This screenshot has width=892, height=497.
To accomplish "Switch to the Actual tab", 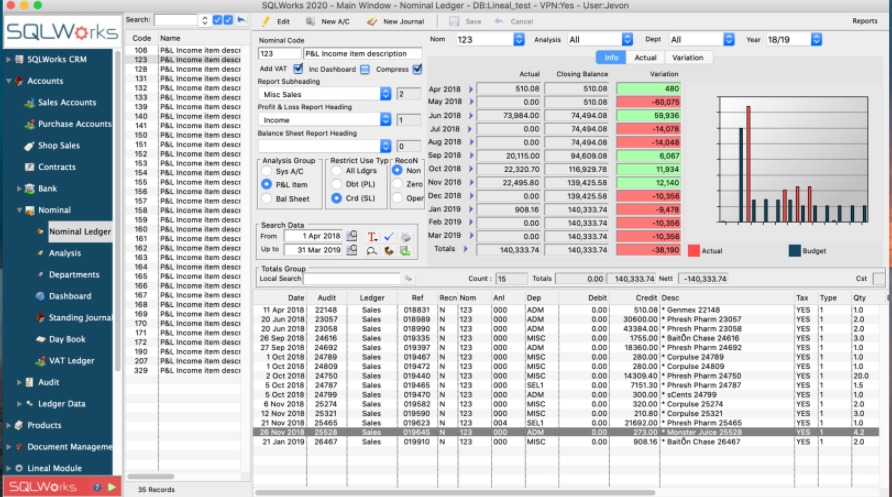I will [x=645, y=57].
